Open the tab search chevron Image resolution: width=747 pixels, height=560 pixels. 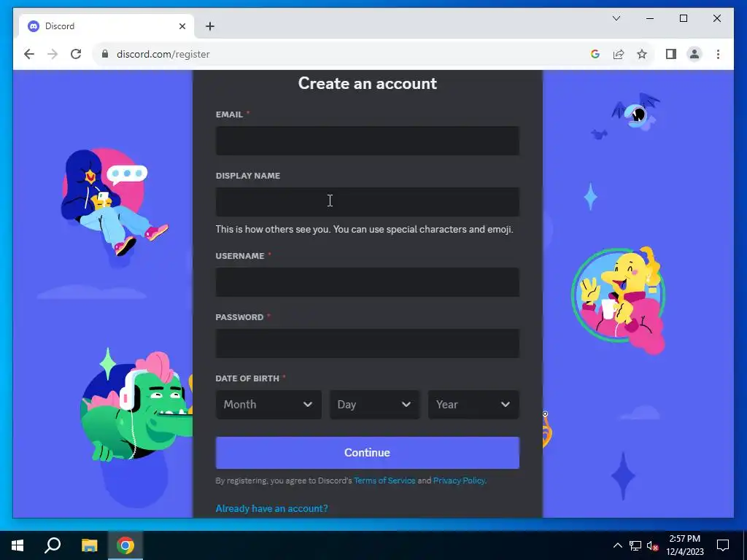pos(616,18)
